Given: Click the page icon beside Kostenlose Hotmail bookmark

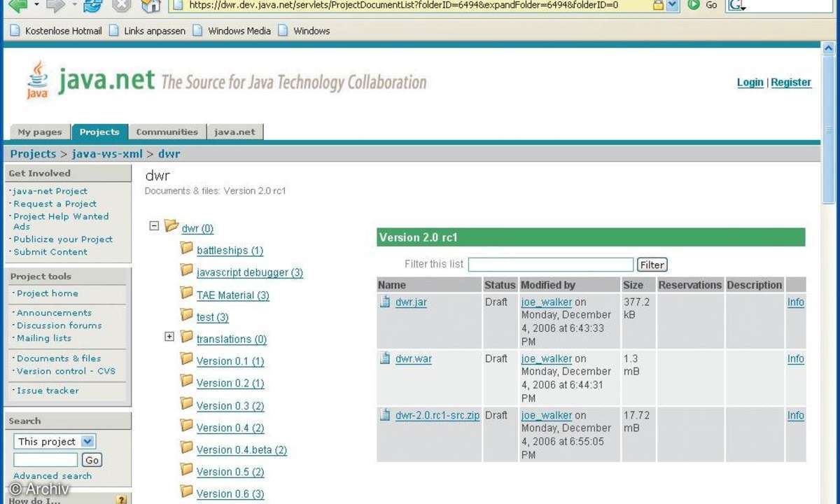Looking at the screenshot, I should (15, 31).
